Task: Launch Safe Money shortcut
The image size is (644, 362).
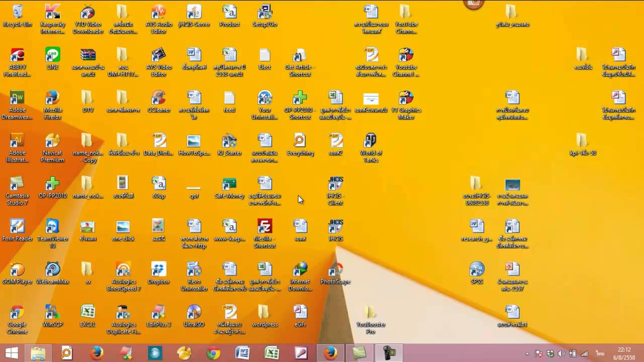Action: tap(229, 188)
